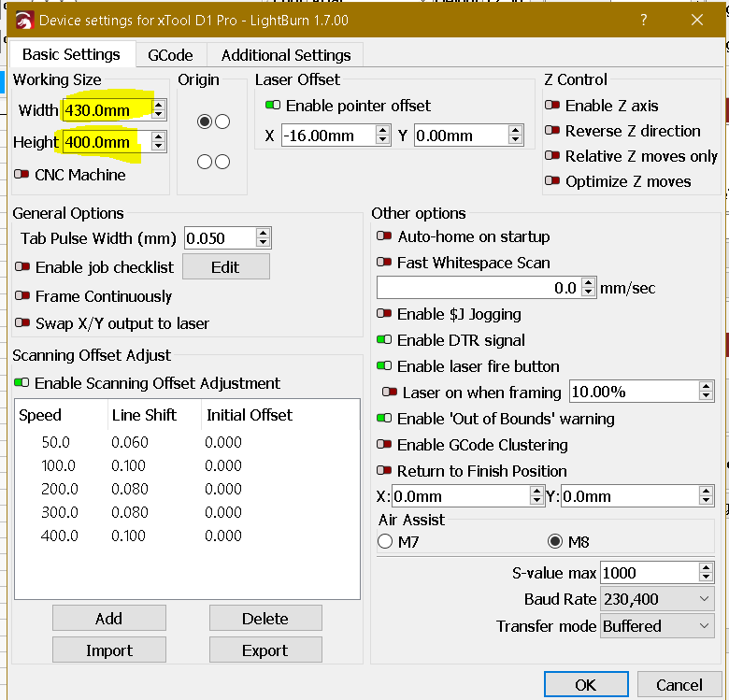The height and width of the screenshot is (700, 729).
Task: Click the OK button
Action: 586,685
